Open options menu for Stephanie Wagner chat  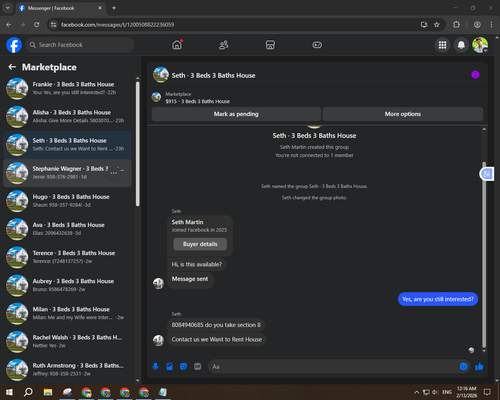pyautogui.click(x=114, y=173)
